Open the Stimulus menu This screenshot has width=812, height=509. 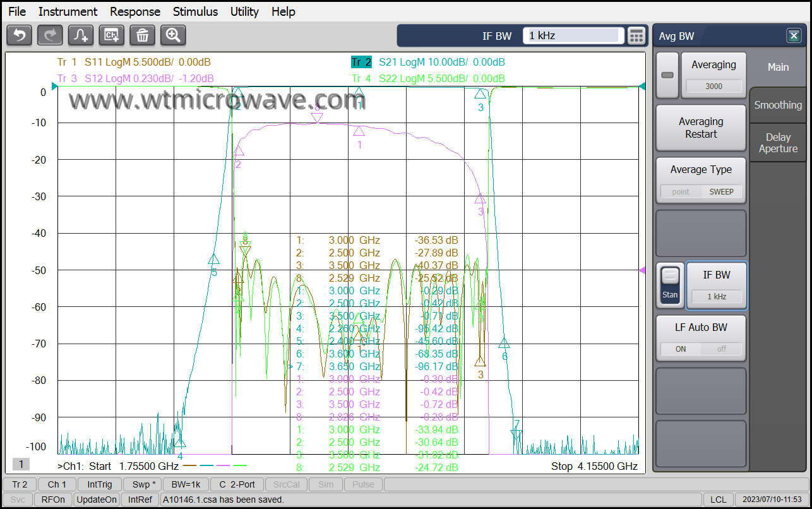point(195,11)
